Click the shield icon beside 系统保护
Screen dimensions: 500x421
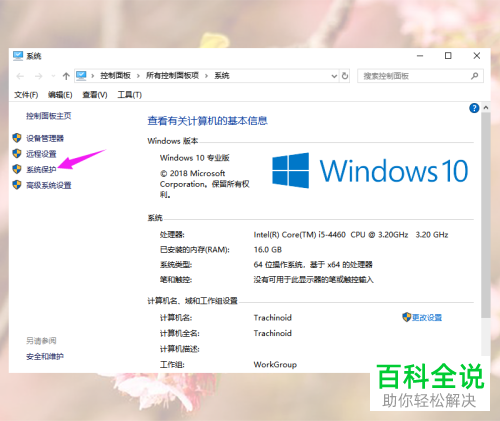point(17,169)
